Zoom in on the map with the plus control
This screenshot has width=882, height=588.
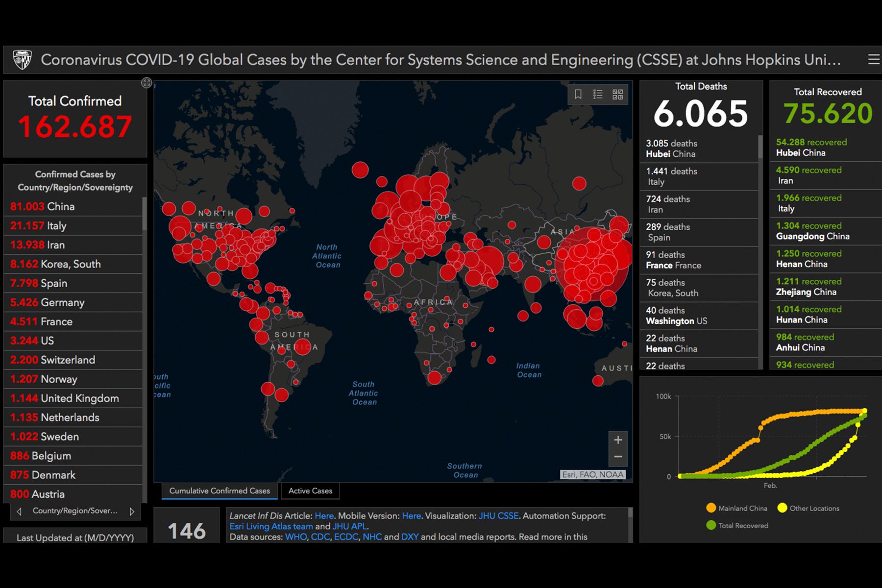point(618,440)
